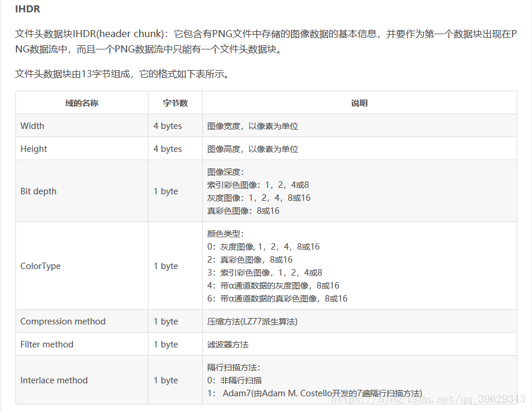Viewport: 532px width, 411px height.
Task: Click '4 bytes' in the Height row
Action: coord(167,149)
